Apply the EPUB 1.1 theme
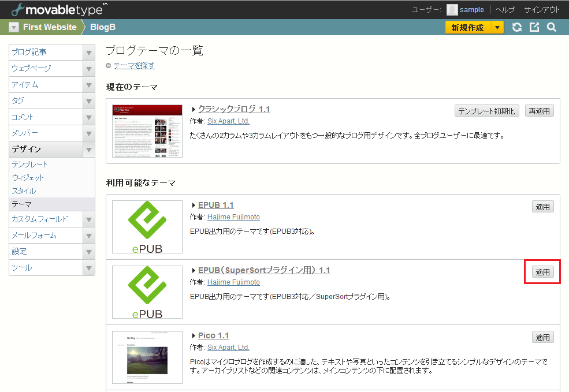Image resolution: width=569 pixels, height=392 pixels. click(x=543, y=207)
